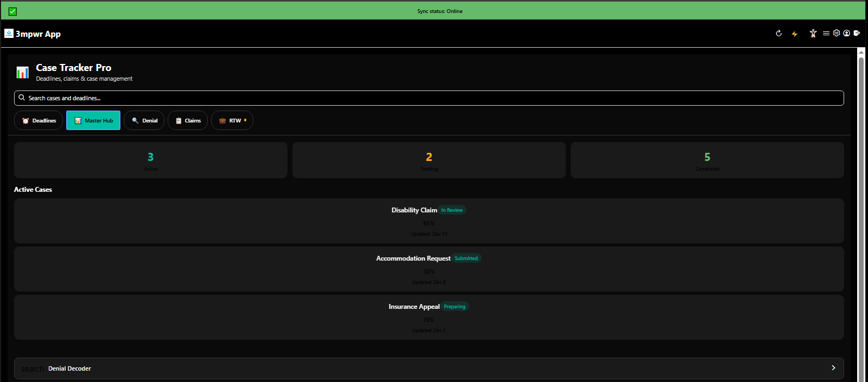
Task: Toggle the green checkbox in sync bar
Action: [x=12, y=11]
